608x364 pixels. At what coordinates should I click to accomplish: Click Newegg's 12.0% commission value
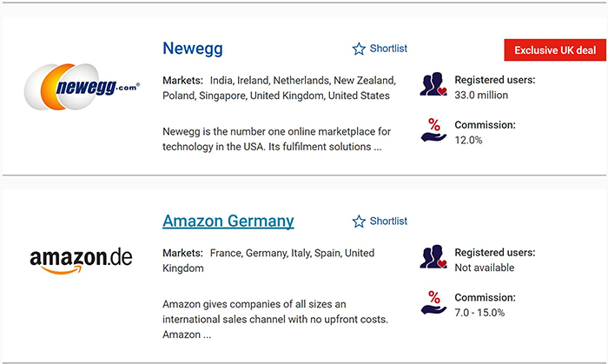pyautogui.click(x=469, y=140)
